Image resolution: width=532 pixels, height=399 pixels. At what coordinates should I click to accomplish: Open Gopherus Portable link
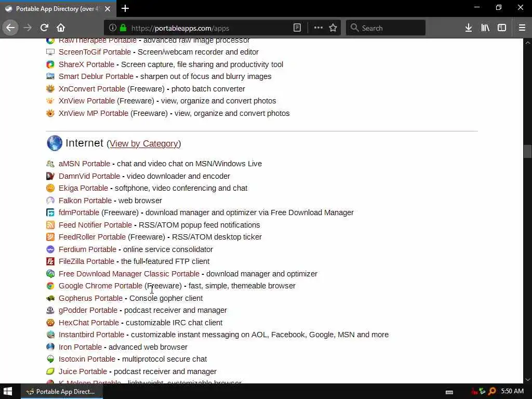pyautogui.click(x=90, y=298)
